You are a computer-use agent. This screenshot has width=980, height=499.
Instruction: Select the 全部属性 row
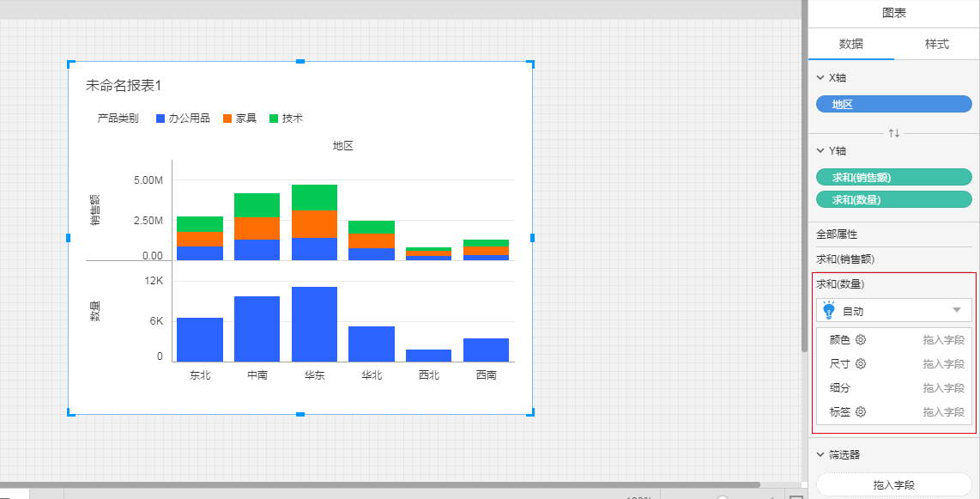pos(893,234)
